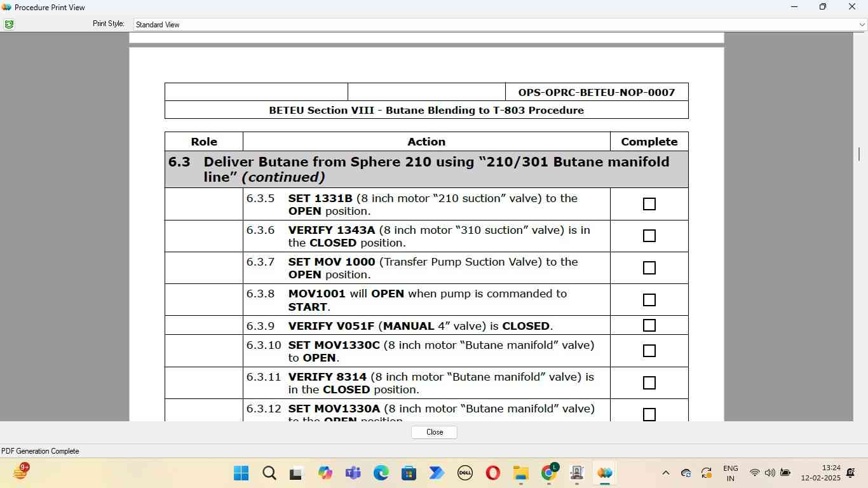Click the vertical scrollbar thumb of the document
Image resolution: width=868 pixels, height=488 pixels.
[859, 154]
